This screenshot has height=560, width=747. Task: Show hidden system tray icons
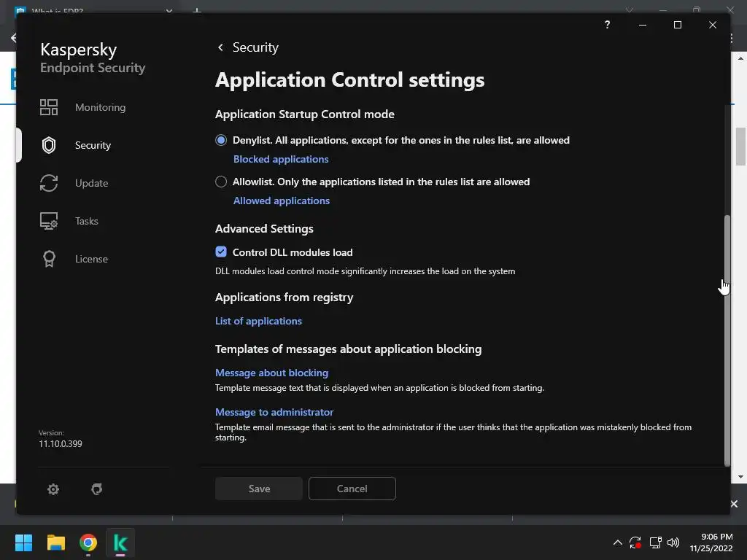point(617,542)
